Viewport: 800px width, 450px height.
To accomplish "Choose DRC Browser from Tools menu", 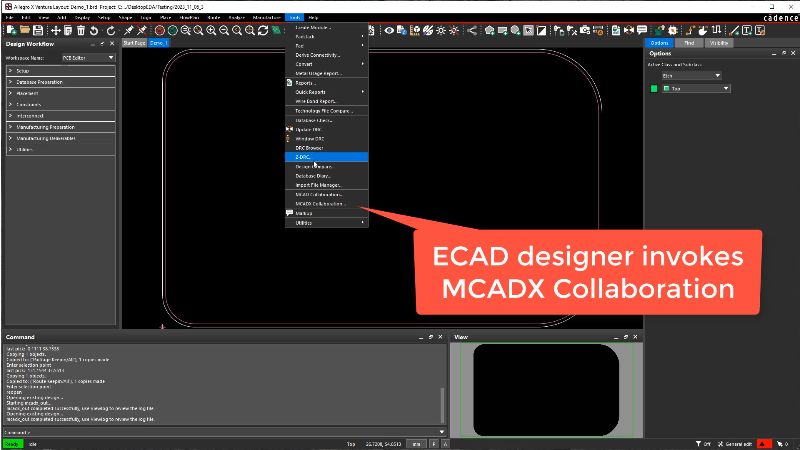I will pos(309,147).
